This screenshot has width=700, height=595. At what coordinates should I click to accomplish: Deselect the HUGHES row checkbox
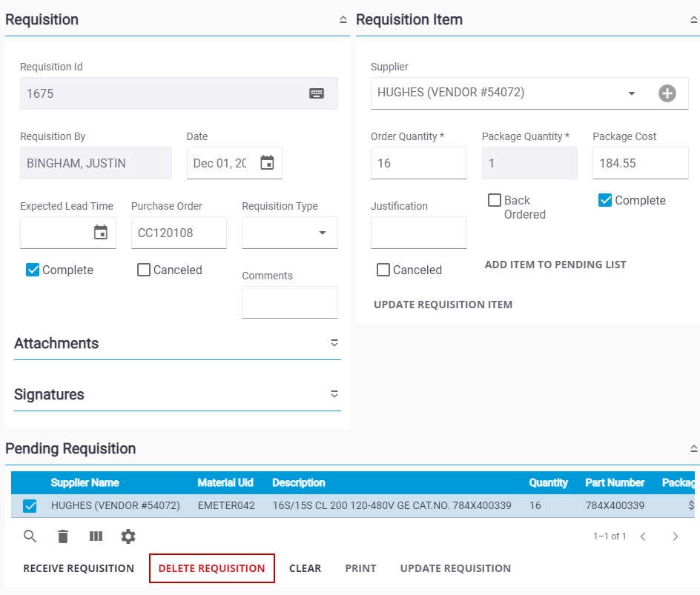[x=30, y=506]
